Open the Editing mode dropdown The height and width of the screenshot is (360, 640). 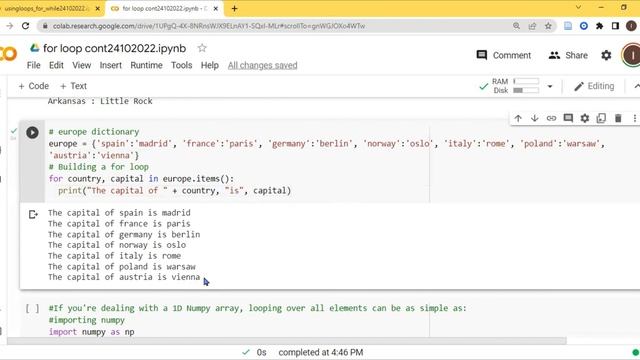pyautogui.click(x=594, y=86)
